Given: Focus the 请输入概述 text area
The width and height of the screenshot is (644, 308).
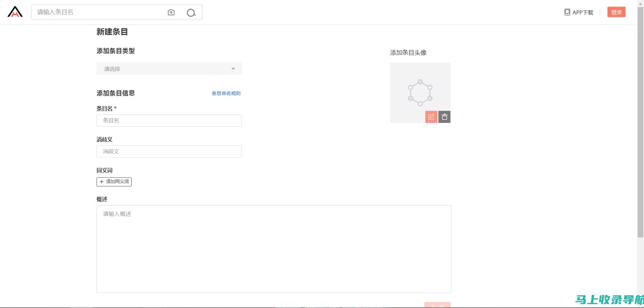Looking at the screenshot, I should tap(274, 249).
